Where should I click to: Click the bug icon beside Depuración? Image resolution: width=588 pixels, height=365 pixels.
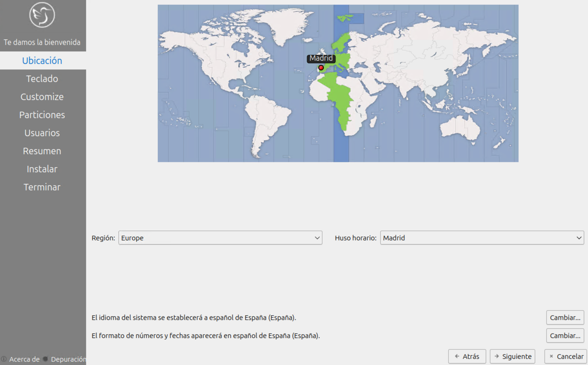point(45,359)
